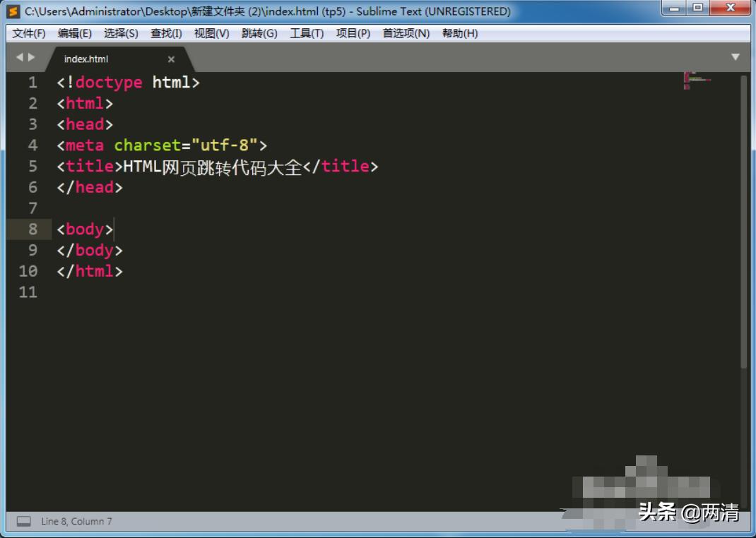Viewport: 756px width, 538px height.
Task: Open the 编辑(E) menu
Action: (x=75, y=33)
